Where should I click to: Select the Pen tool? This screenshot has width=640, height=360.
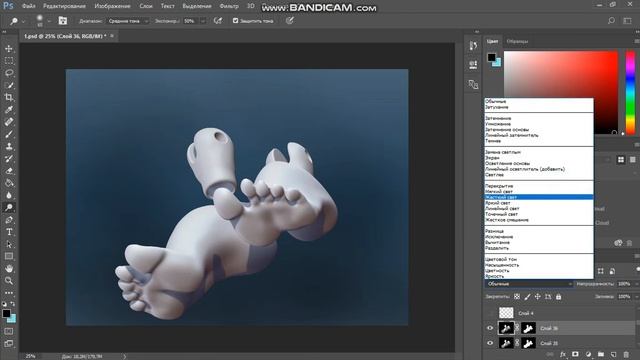tap(9, 220)
